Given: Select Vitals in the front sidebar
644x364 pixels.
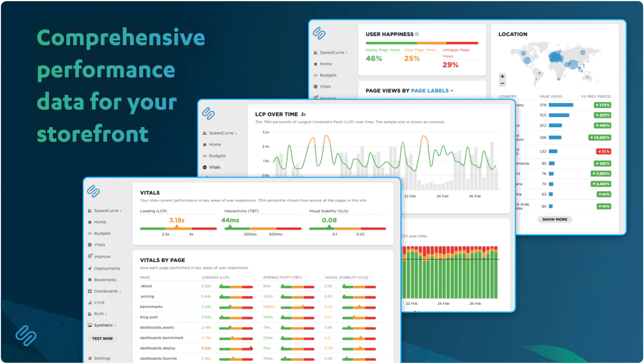Looking at the screenshot, I should 99,245.
